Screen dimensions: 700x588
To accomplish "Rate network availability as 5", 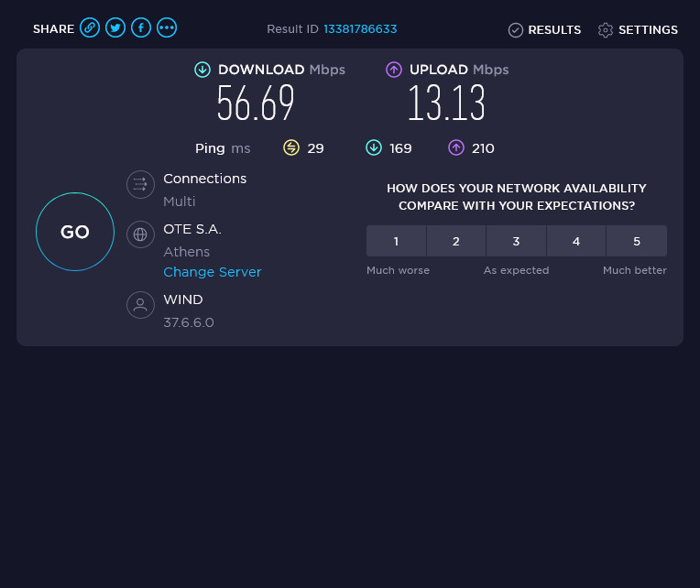I will [637, 241].
